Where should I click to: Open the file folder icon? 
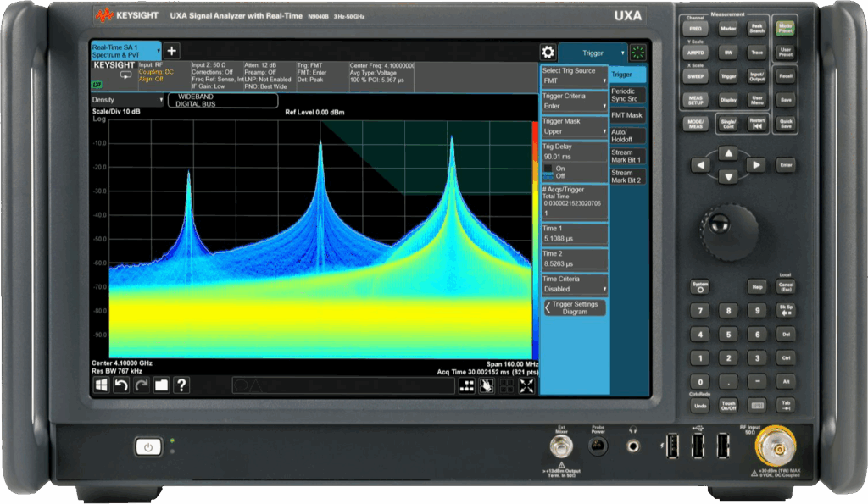(161, 385)
